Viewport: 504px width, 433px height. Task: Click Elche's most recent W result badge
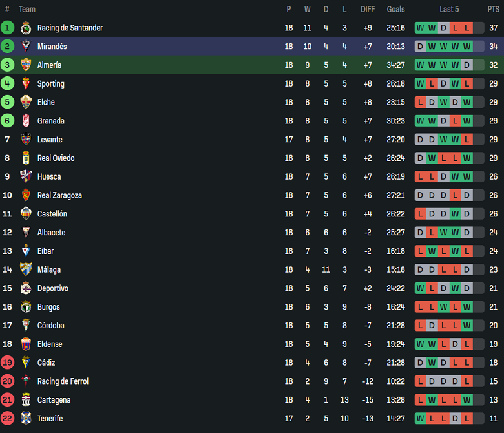click(467, 102)
